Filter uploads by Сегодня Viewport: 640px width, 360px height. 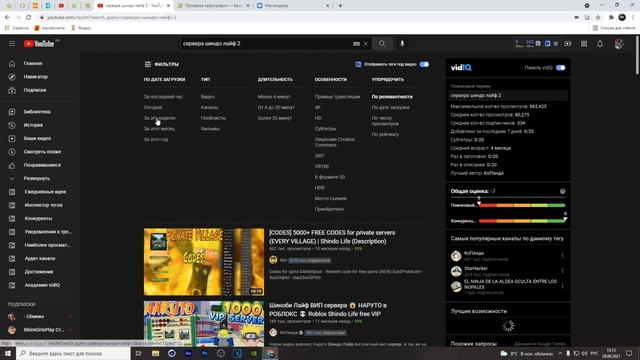point(153,107)
